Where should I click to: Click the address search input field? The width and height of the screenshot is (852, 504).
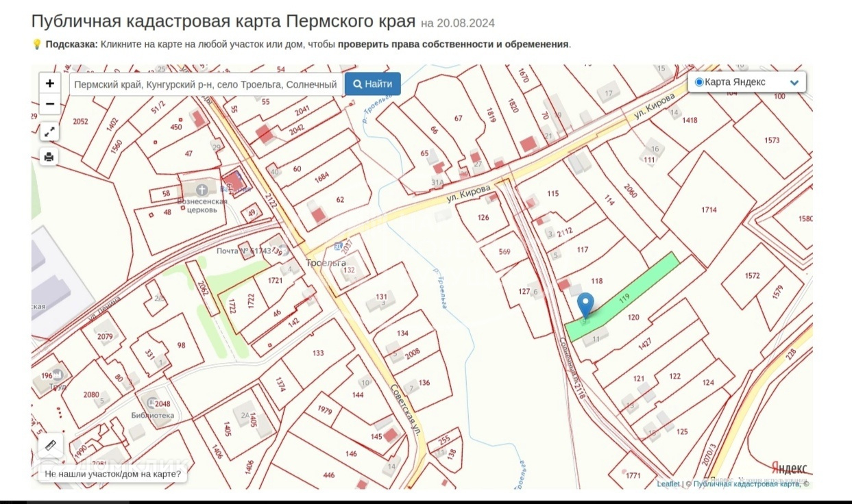coord(206,84)
